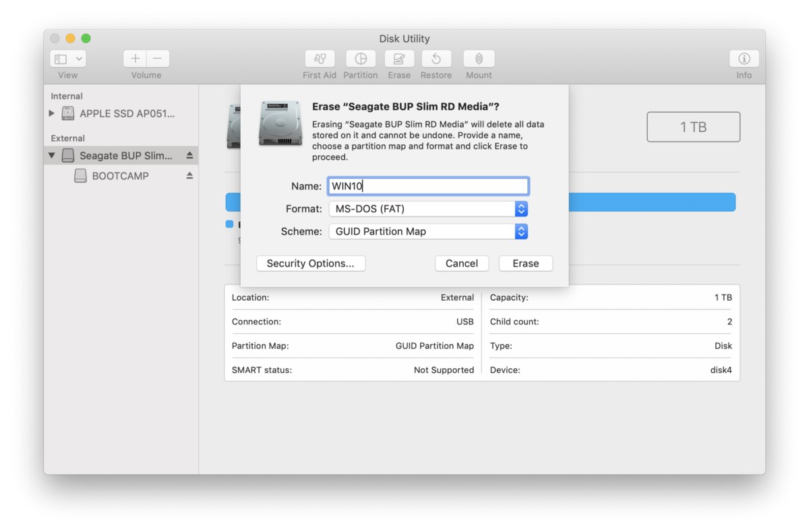Run First Aid from the toolbar
Viewport: 809px width, 532px height.
[320, 59]
